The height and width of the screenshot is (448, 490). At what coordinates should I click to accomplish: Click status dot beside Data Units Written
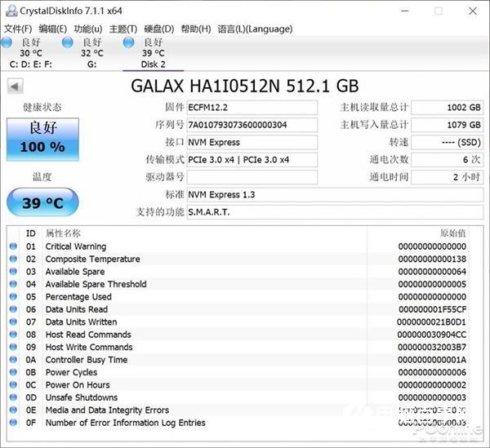click(x=13, y=322)
